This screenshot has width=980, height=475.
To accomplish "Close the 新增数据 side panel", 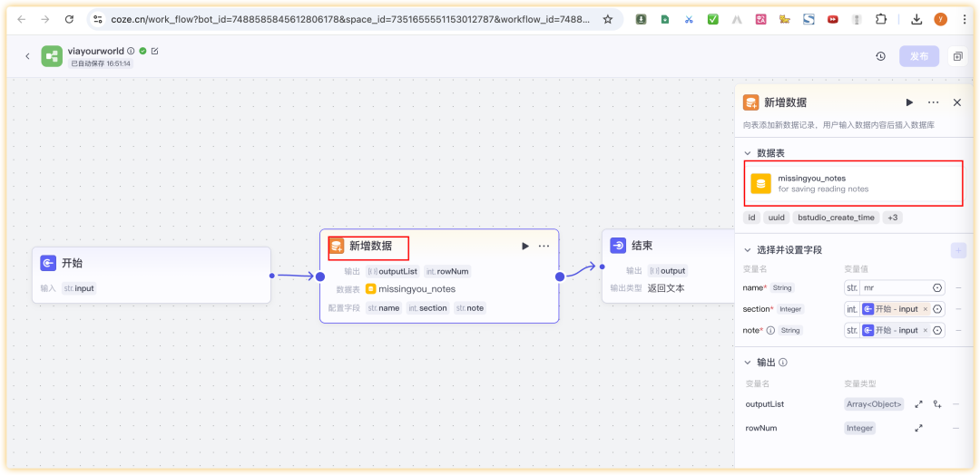I will pos(957,102).
